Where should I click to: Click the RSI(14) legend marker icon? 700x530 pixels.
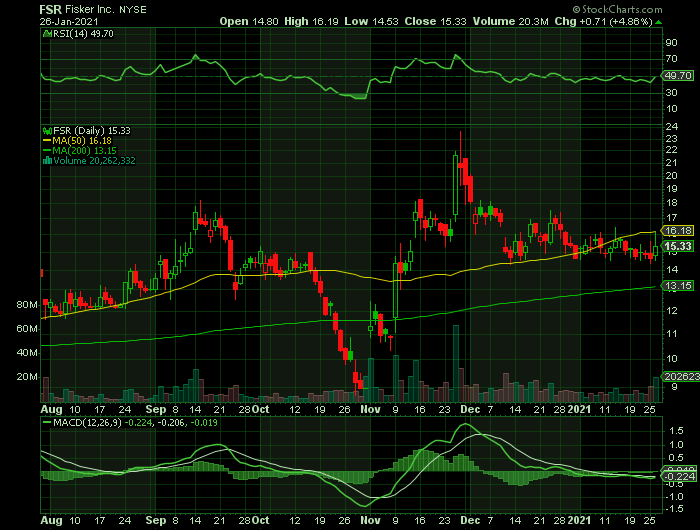(44, 33)
